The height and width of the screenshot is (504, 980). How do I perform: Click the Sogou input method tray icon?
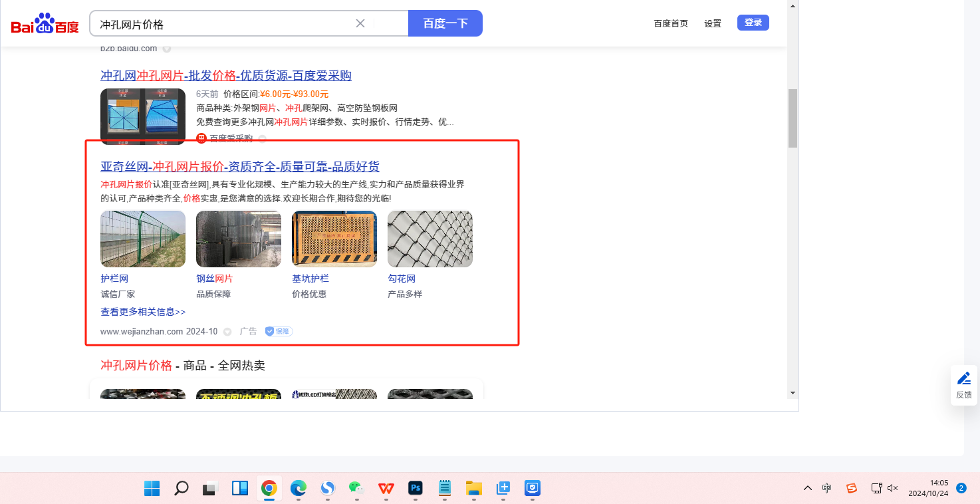(x=852, y=489)
